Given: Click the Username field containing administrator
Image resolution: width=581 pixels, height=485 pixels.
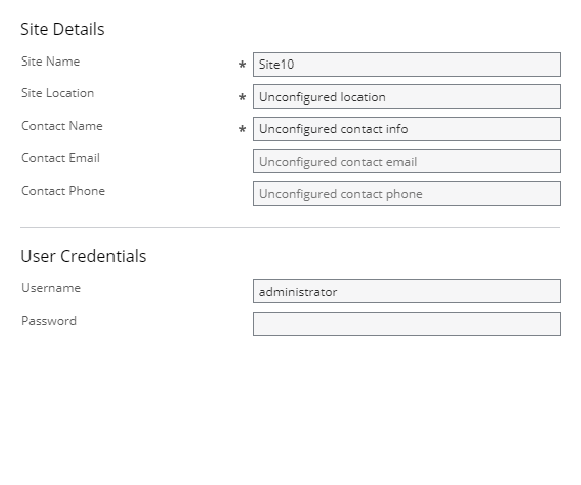Looking at the screenshot, I should point(407,291).
